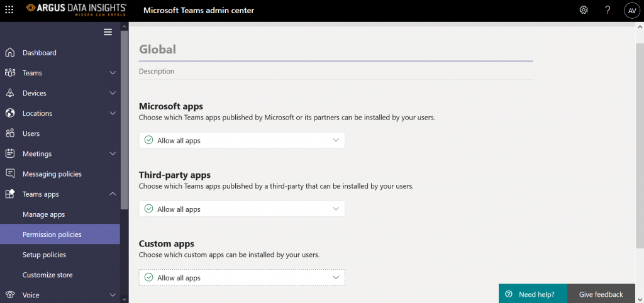The height and width of the screenshot is (303, 644).
Task: Open the Third-party apps permission dropdown
Action: (x=242, y=209)
